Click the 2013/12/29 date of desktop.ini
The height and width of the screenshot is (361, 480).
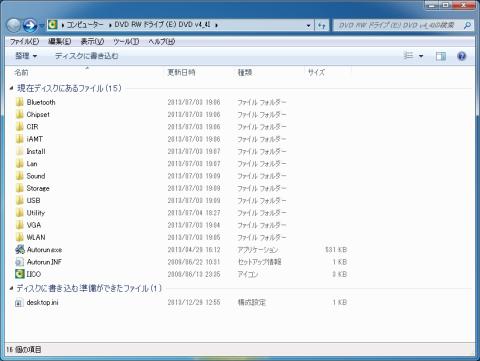pos(194,302)
